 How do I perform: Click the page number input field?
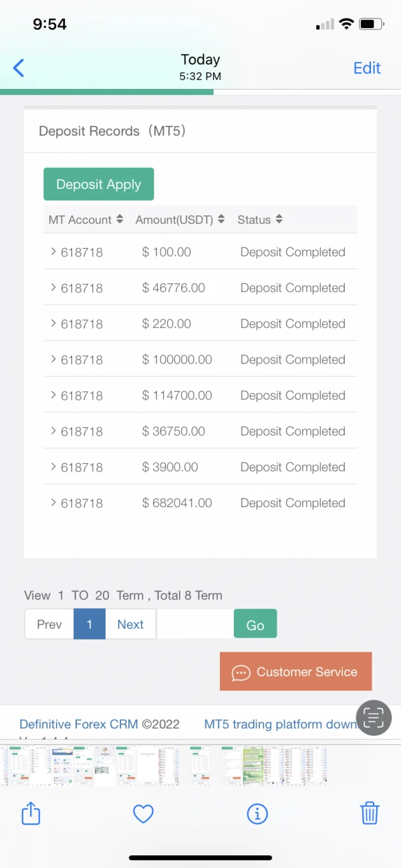194,625
